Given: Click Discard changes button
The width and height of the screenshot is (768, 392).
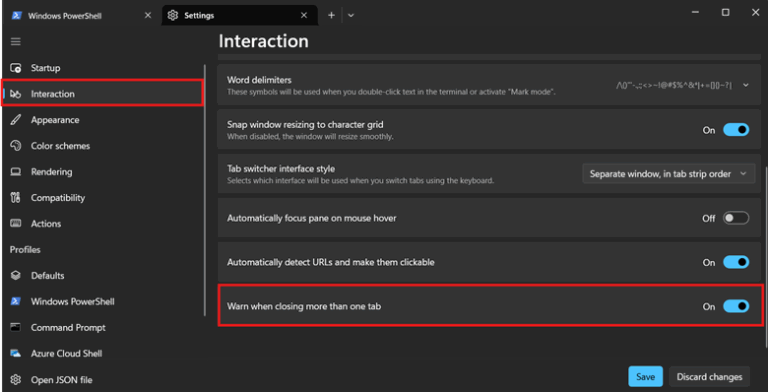Looking at the screenshot, I should coord(709,377).
